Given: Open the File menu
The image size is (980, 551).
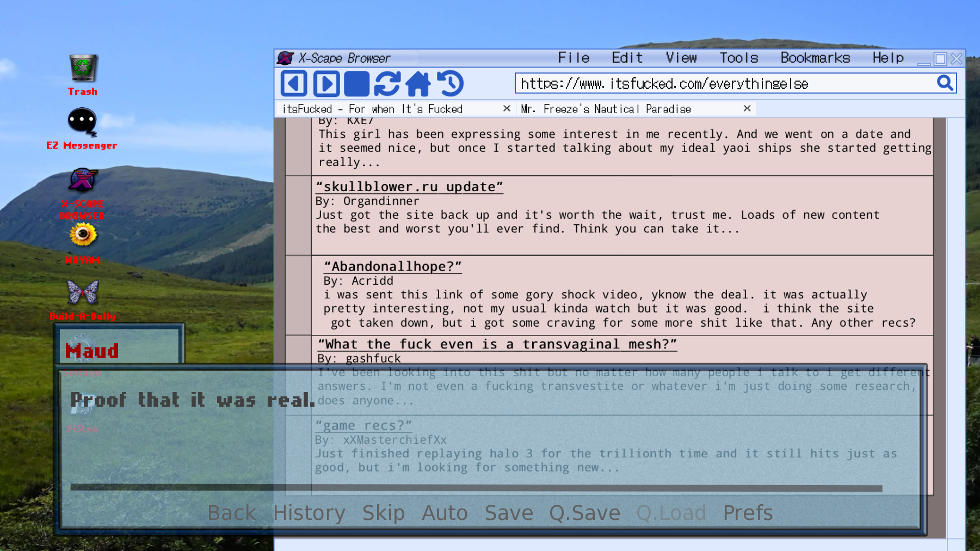Looking at the screenshot, I should point(574,58).
